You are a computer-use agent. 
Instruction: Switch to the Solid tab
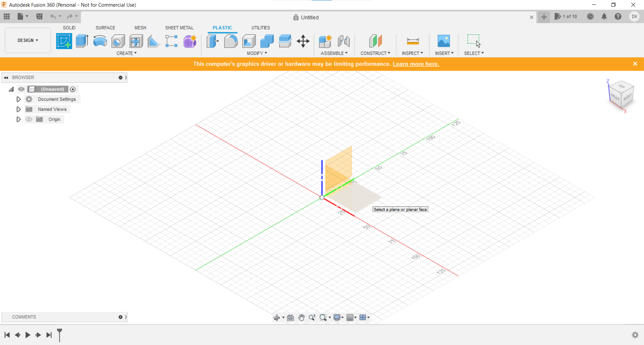tap(69, 28)
